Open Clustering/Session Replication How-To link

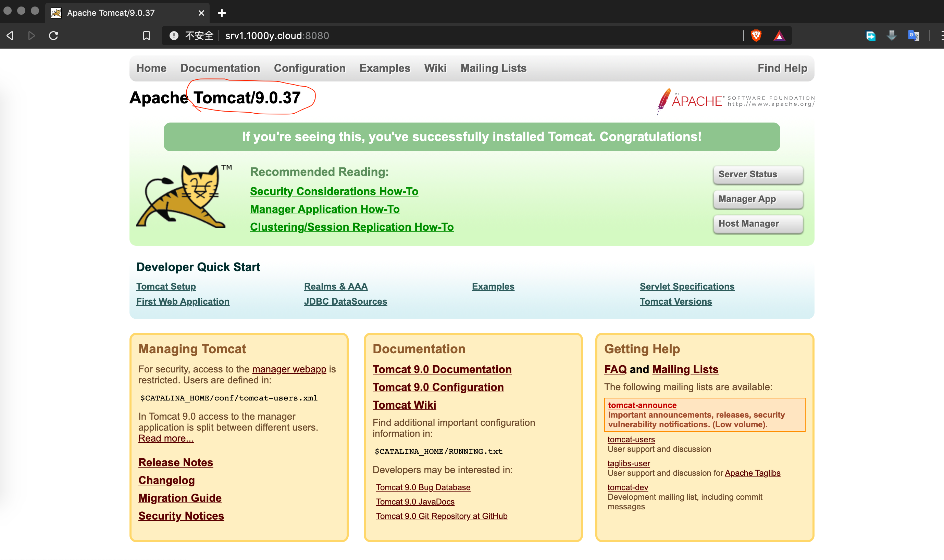click(x=352, y=227)
